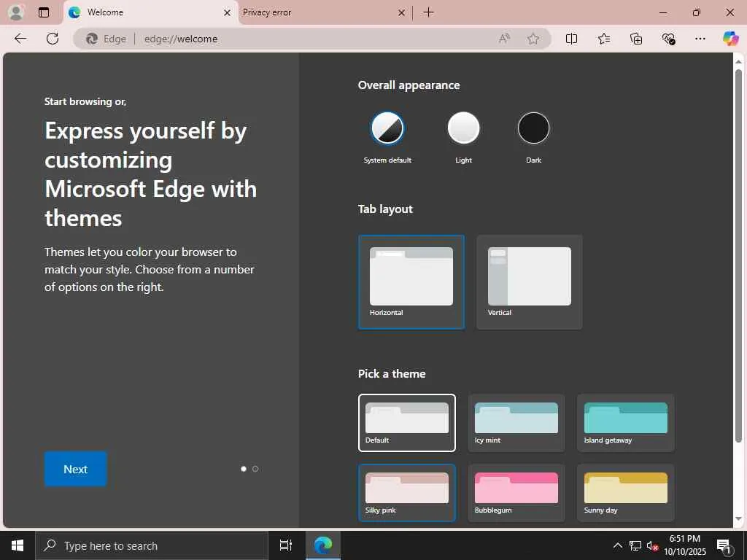
Task: Open the profile avatar menu
Action: 16,12
